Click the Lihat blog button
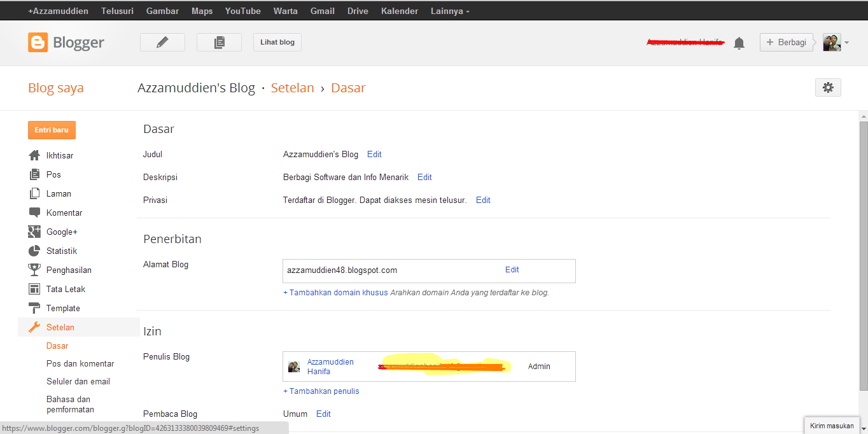 point(277,42)
